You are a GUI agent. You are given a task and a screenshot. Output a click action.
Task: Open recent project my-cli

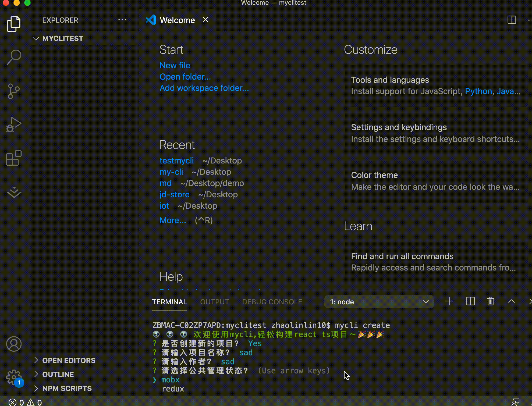click(x=171, y=172)
